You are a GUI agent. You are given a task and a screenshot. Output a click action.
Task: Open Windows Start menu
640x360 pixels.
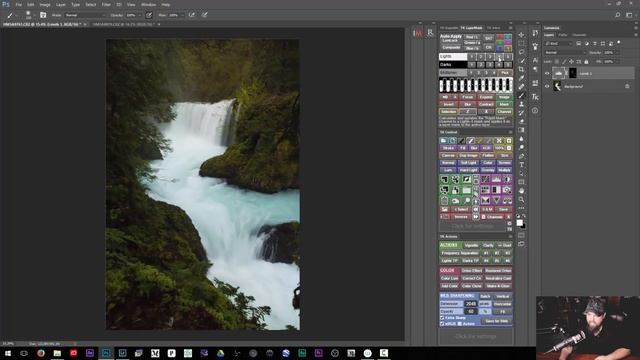pyautogui.click(x=8, y=353)
